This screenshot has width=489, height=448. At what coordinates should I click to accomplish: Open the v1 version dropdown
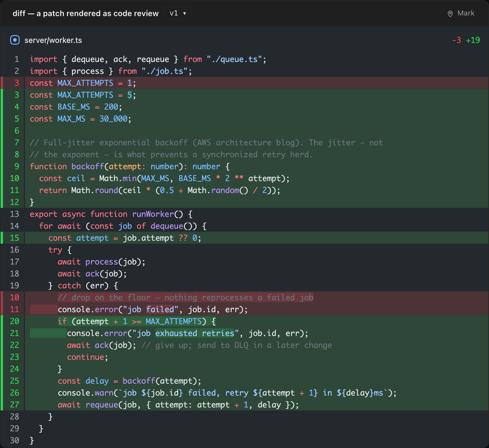tap(178, 13)
